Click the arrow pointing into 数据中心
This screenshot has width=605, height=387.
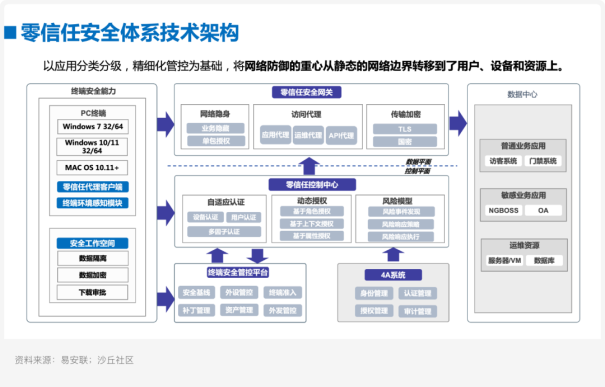click(458, 123)
